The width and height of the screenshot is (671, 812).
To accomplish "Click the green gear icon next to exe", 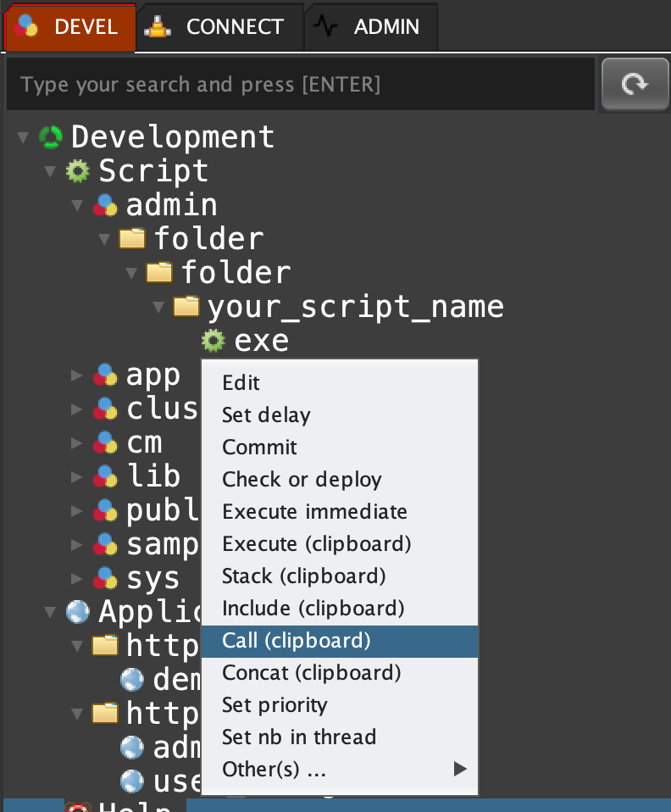I will click(213, 341).
